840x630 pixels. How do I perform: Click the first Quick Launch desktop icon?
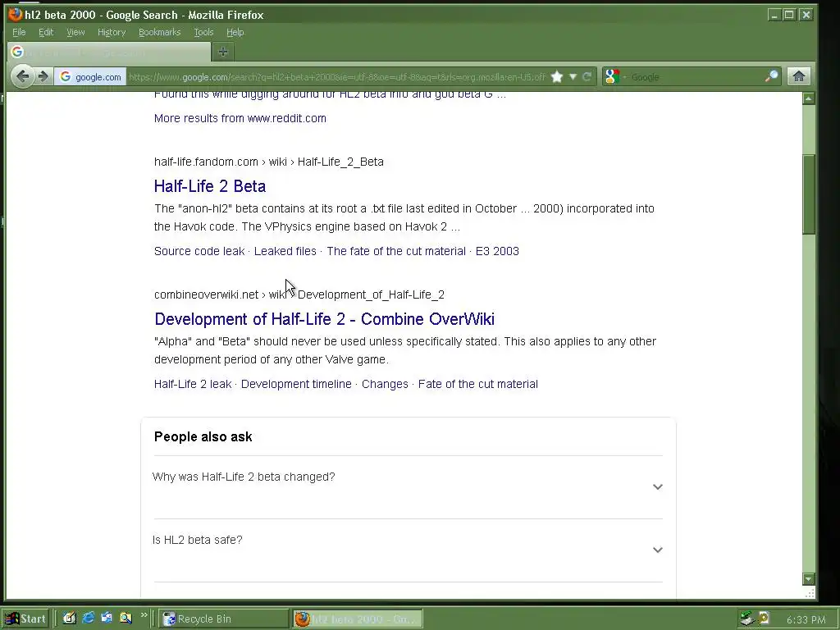click(69, 619)
